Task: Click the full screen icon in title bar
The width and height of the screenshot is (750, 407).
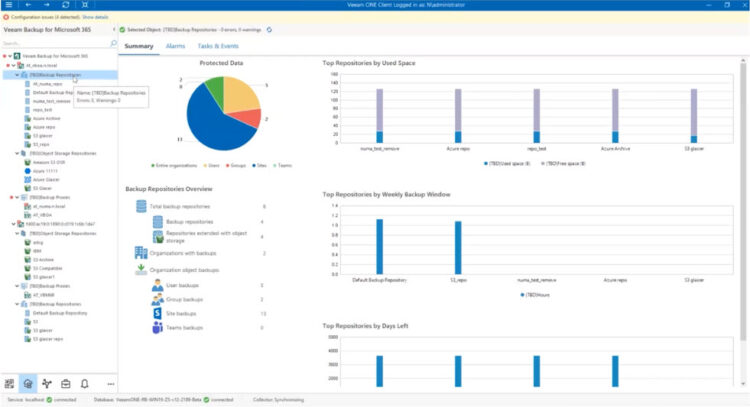Action: coord(85,5)
